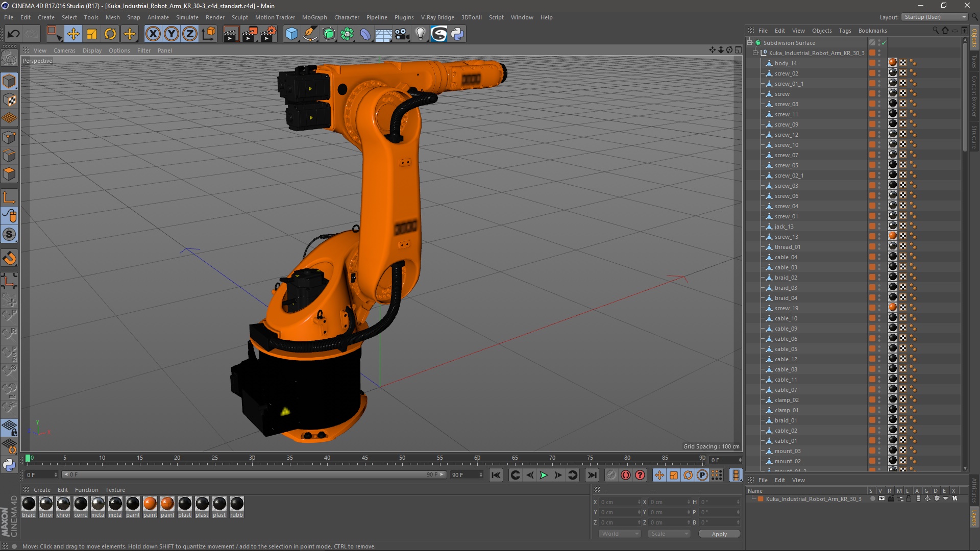
Task: Click the end frame 90 F field
Action: tap(467, 475)
